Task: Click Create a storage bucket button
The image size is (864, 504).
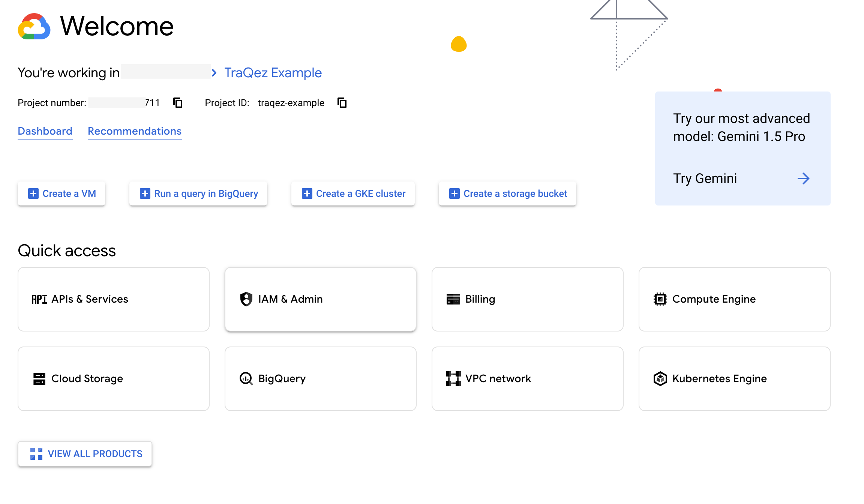Action: point(508,193)
